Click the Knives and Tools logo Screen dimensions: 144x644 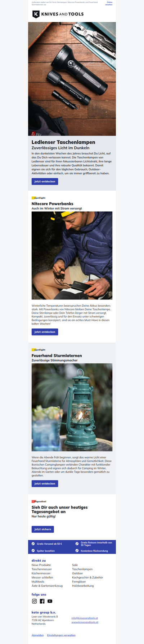click(58, 14)
